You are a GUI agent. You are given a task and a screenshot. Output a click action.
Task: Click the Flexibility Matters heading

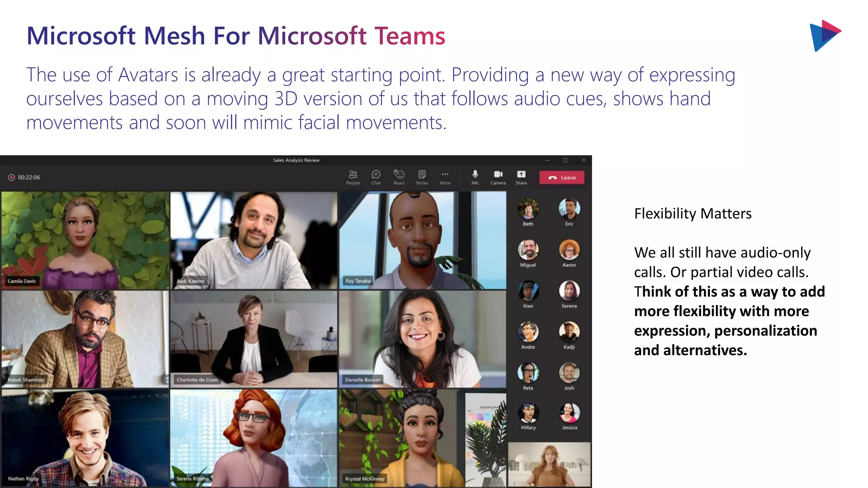693,213
